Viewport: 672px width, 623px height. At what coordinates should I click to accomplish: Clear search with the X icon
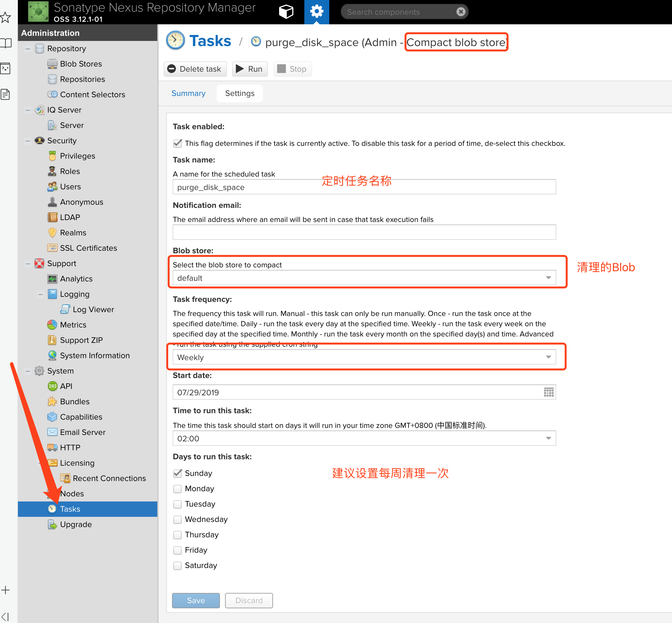(461, 12)
